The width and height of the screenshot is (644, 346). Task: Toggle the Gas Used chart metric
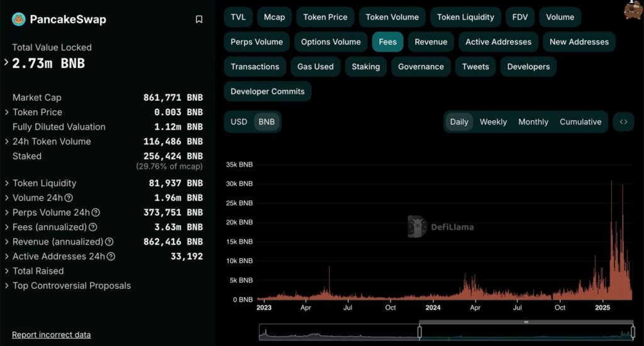(x=316, y=67)
